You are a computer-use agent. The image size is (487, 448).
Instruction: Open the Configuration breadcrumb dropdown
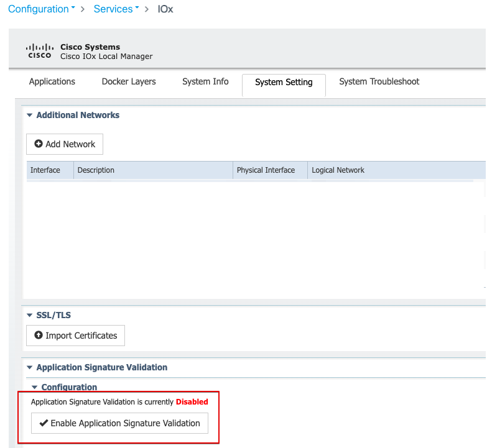[x=41, y=9]
